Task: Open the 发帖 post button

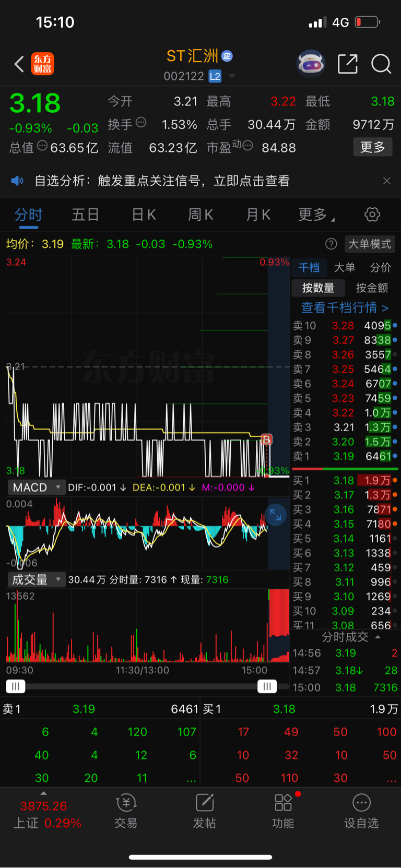Action: coord(205,812)
